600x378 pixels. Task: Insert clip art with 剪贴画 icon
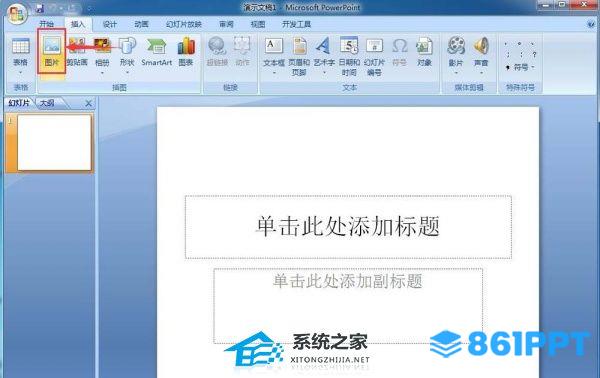77,51
